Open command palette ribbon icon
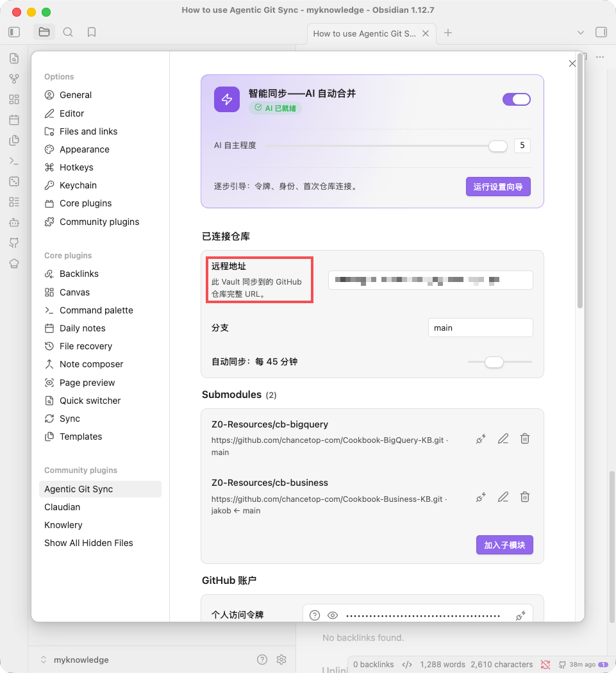 [x=14, y=161]
